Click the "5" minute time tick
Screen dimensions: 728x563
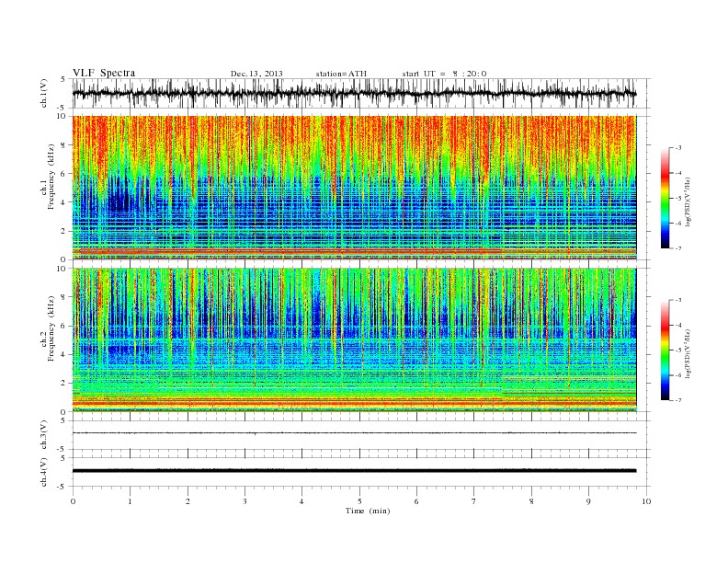(359, 501)
